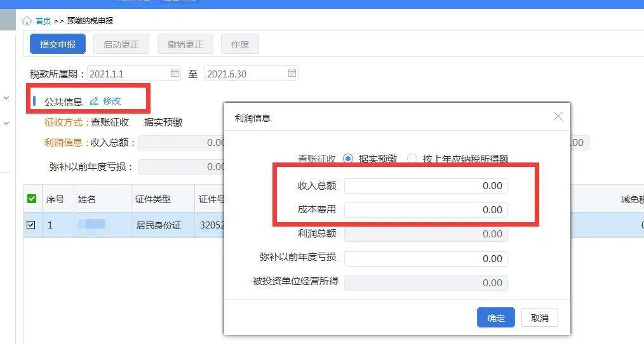Select the 按上年应纳税所得额 radio button
Screen dimensions: 644x344
pos(412,159)
